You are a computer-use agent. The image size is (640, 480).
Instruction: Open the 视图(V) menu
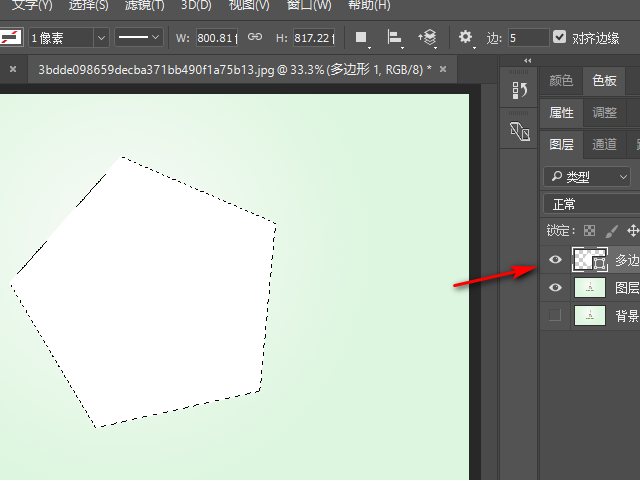click(248, 5)
